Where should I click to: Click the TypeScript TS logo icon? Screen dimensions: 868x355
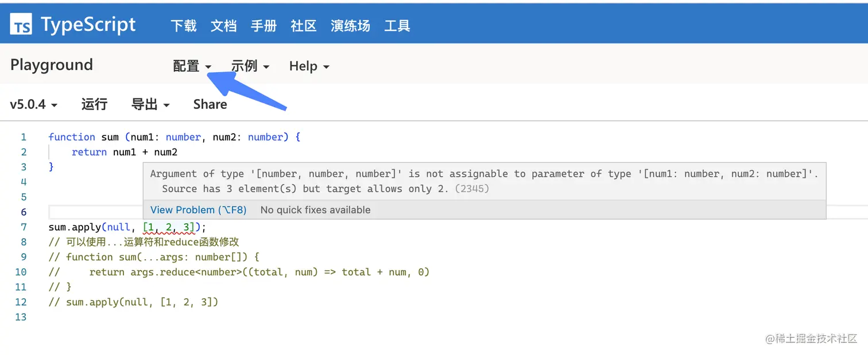21,24
